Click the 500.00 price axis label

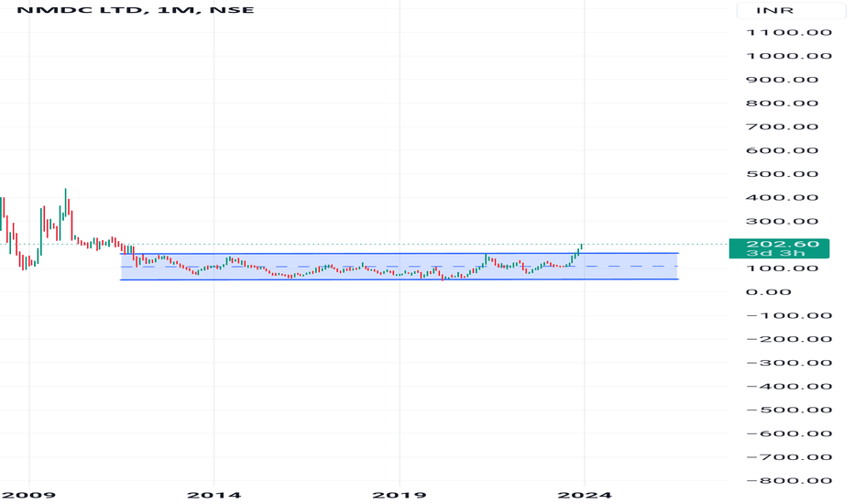(783, 174)
